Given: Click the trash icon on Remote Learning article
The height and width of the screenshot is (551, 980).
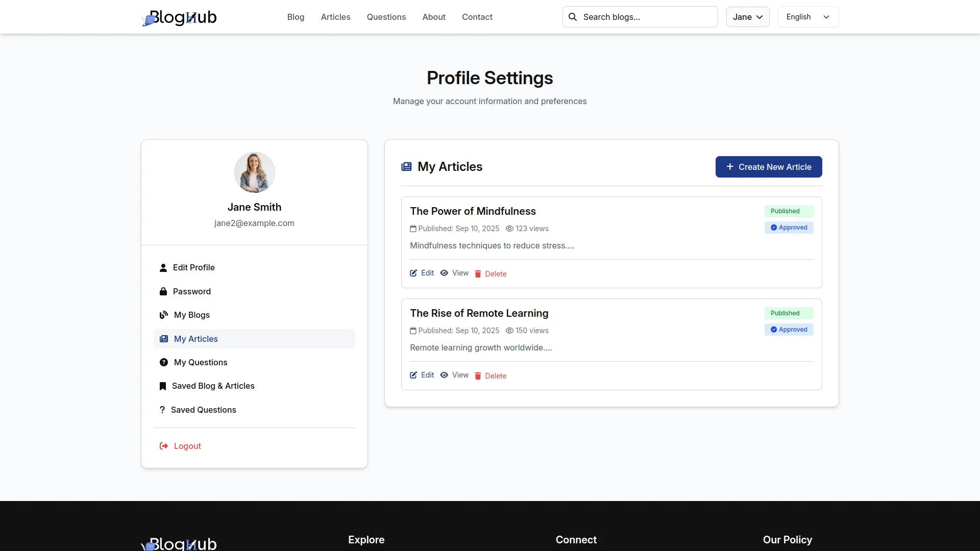Looking at the screenshot, I should click(x=478, y=376).
